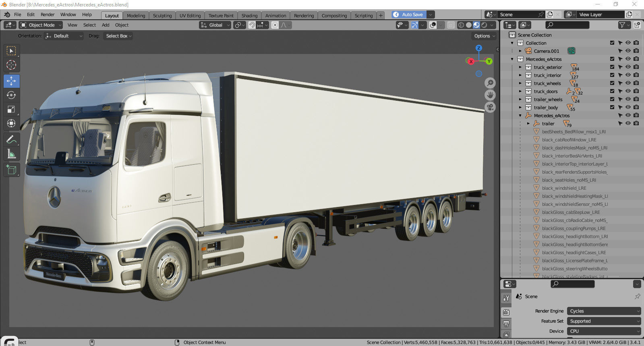The width and height of the screenshot is (644, 346).
Task: Open Global transform orientation dropdown
Action: coord(215,25)
